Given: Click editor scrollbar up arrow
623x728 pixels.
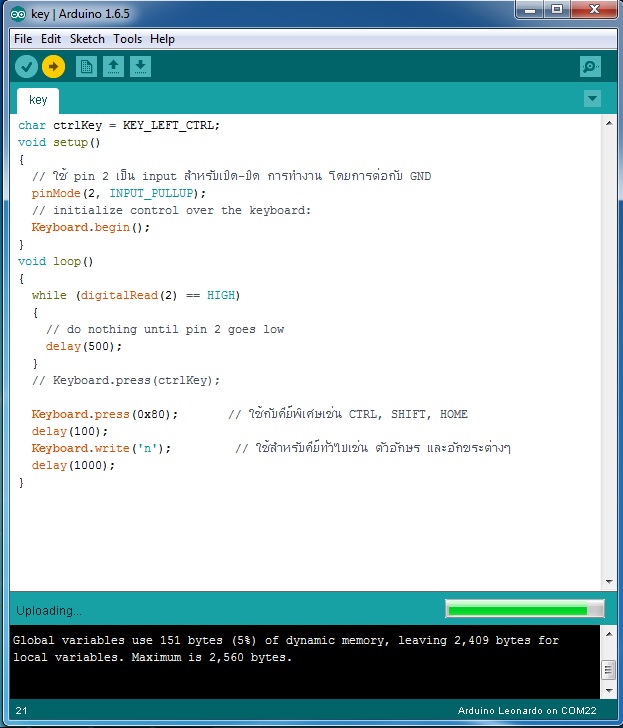Looking at the screenshot, I should pyautogui.click(x=609, y=123).
